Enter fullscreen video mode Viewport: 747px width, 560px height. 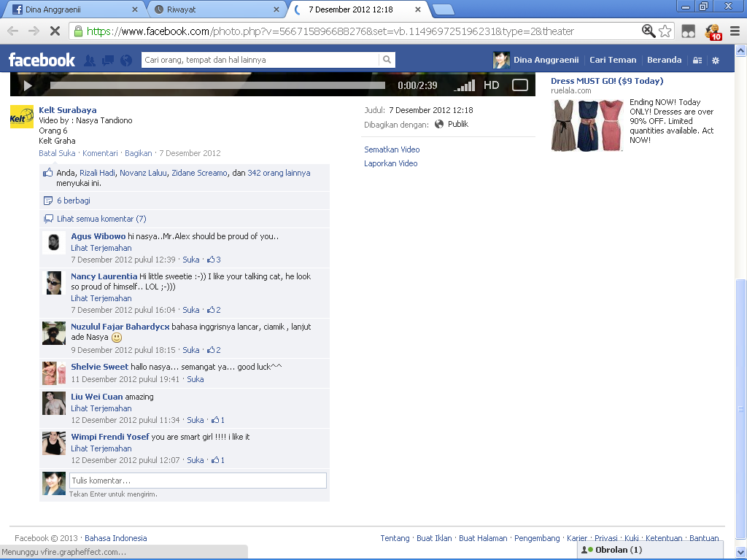click(519, 85)
